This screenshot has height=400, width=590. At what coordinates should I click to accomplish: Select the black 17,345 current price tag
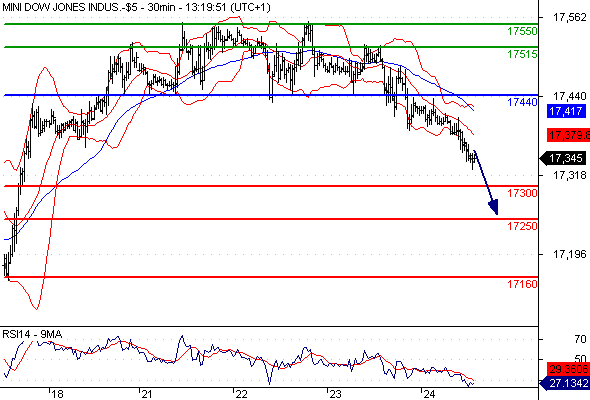coord(563,158)
